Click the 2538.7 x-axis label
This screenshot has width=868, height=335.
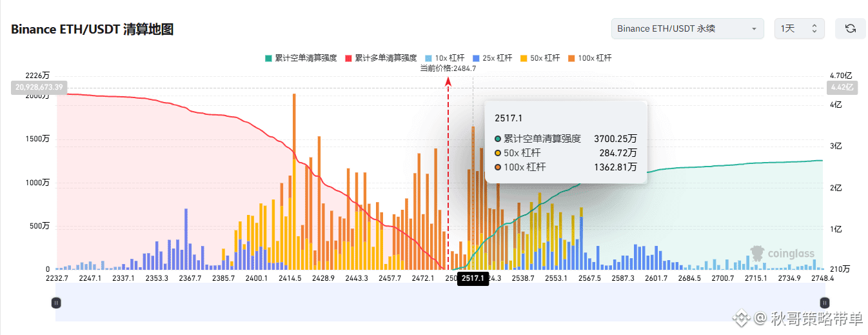click(x=523, y=278)
